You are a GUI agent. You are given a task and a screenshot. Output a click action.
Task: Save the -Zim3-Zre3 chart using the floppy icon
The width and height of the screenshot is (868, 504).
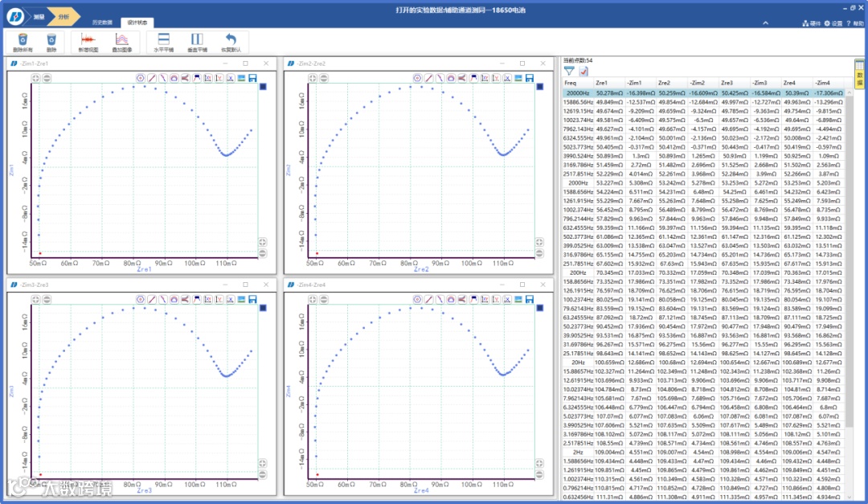[x=253, y=299]
